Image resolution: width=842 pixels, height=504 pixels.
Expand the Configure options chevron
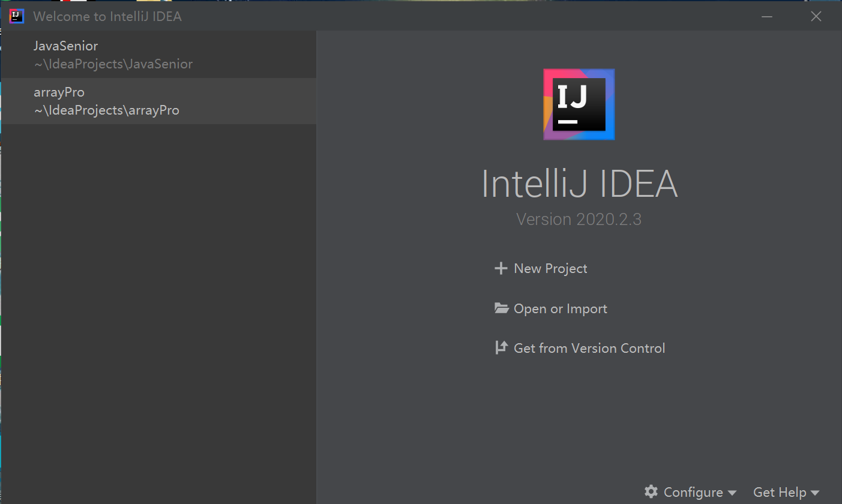click(732, 493)
